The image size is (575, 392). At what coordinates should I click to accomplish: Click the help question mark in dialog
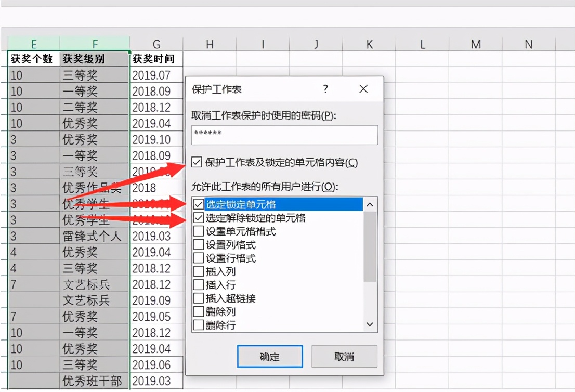coord(325,89)
